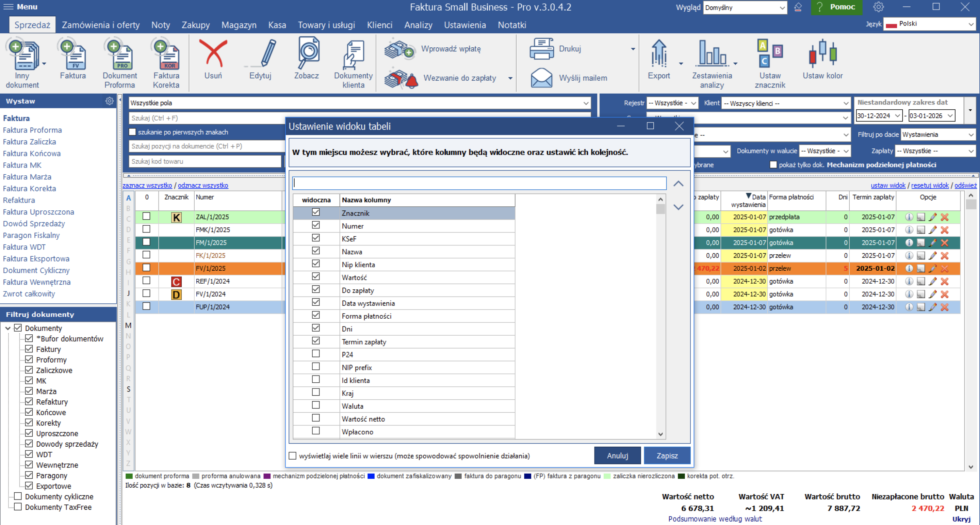This screenshot has width=980, height=525.
Task: Open the Towary i usługi tab
Action: click(326, 25)
